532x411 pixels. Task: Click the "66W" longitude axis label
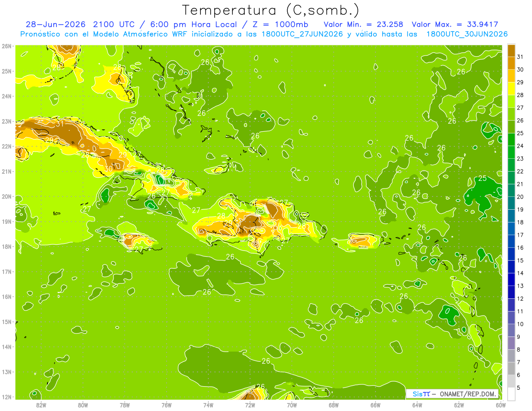pos(376,405)
